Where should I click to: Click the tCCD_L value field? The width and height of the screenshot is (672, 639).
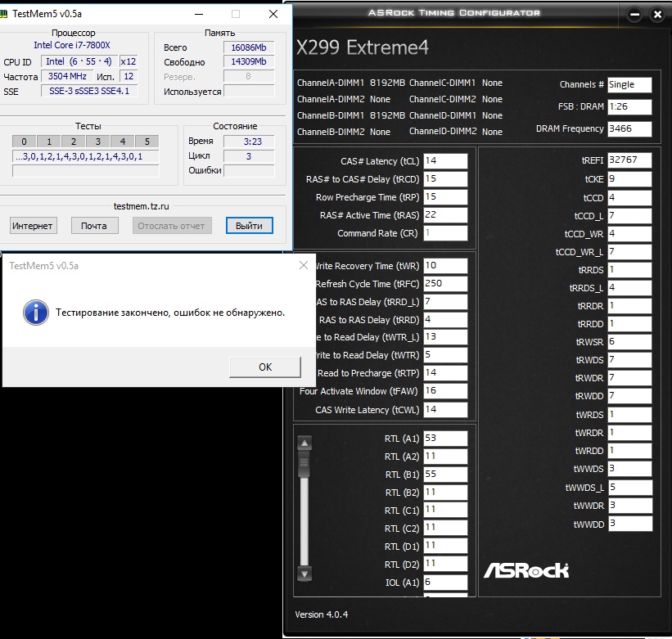point(629,215)
